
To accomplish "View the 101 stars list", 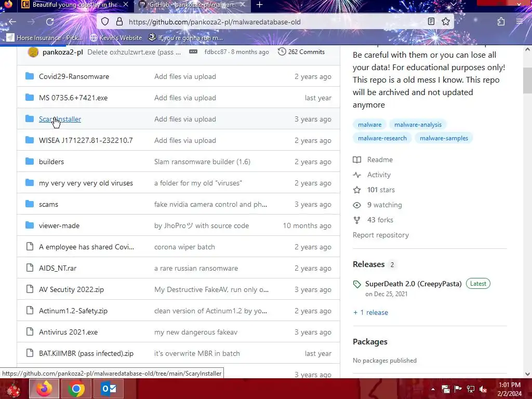I will (374, 190).
